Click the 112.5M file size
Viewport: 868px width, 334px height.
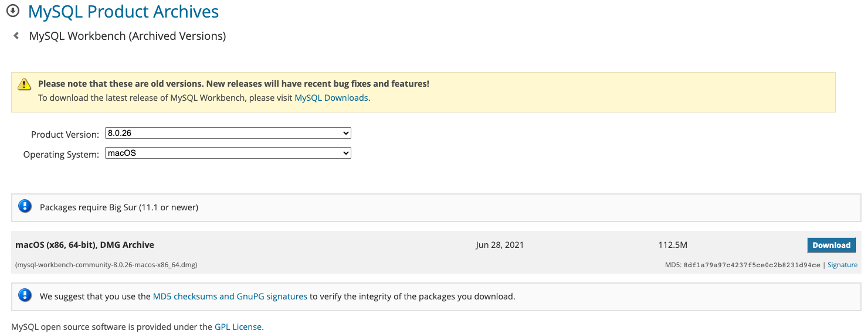[x=673, y=245]
